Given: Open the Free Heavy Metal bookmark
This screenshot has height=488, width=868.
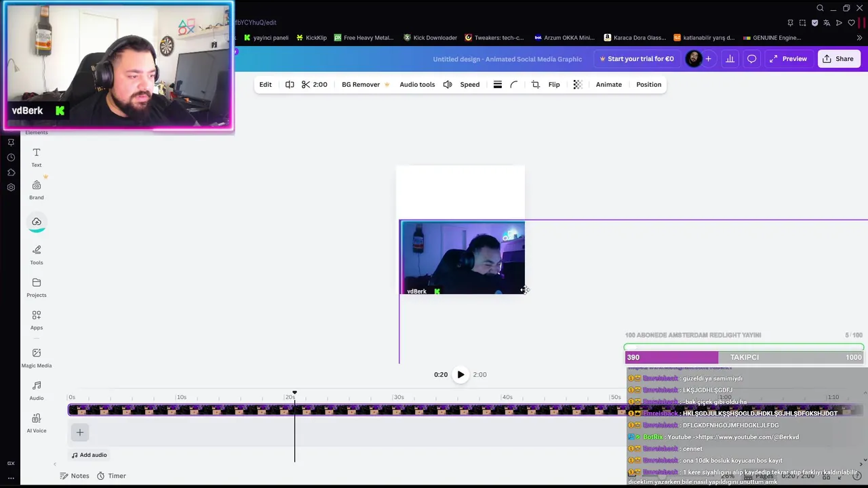Looking at the screenshot, I should point(363,38).
